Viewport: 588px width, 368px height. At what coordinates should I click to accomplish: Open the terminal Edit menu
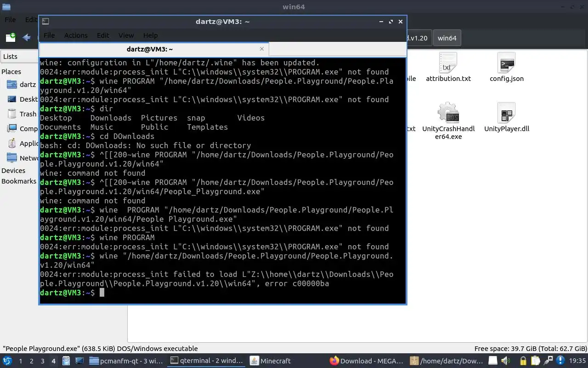103,35
